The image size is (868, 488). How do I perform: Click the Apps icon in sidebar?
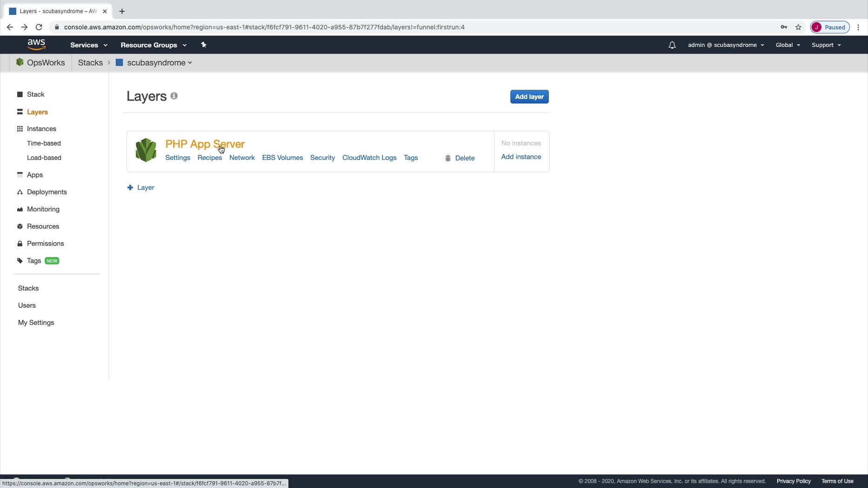20,175
